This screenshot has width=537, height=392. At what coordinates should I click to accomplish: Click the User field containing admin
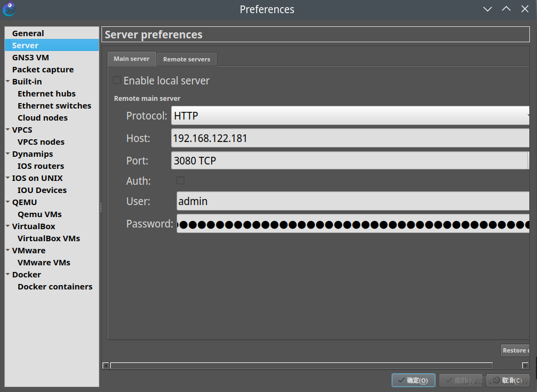click(x=353, y=201)
